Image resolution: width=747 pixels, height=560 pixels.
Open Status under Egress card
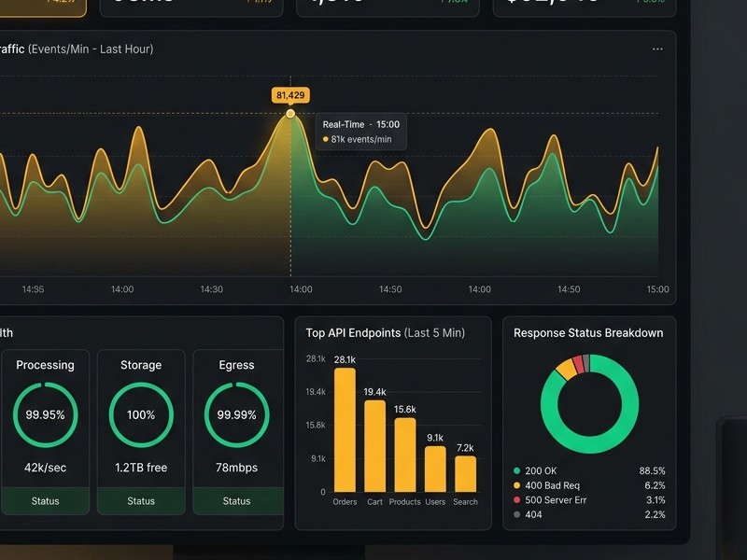point(238,501)
